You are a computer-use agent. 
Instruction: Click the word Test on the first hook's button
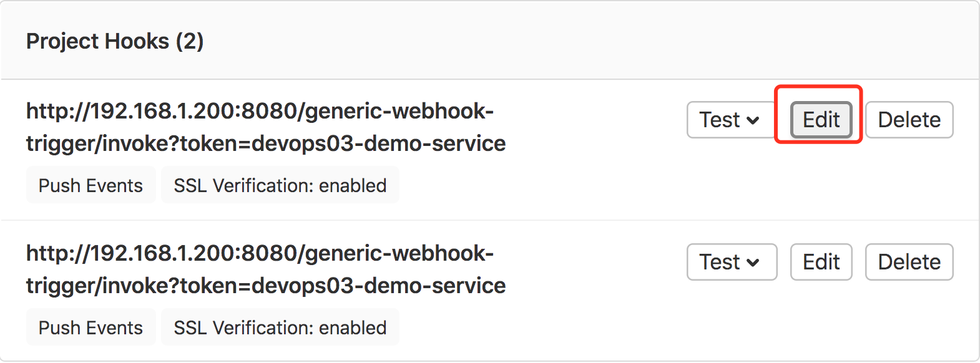click(x=719, y=120)
